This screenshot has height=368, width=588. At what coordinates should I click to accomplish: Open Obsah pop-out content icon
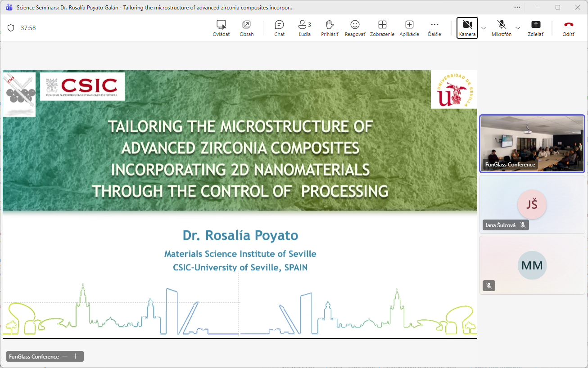(x=246, y=28)
